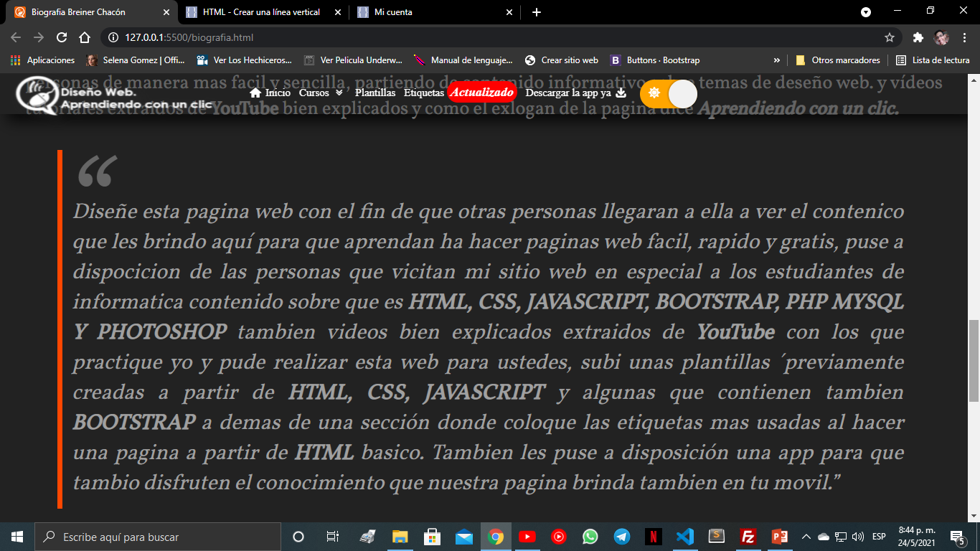980x551 pixels.
Task: Open Manual de lenguaje bookmark
Action: tap(463, 60)
